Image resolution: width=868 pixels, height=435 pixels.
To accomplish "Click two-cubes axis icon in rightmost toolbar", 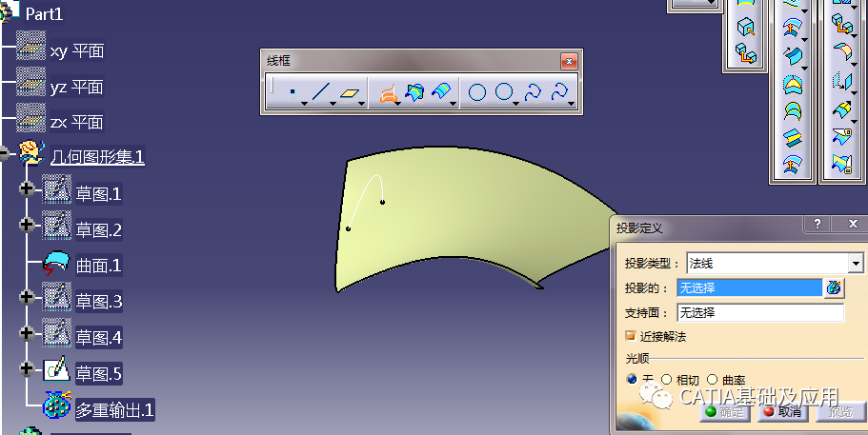I will click(x=842, y=25).
